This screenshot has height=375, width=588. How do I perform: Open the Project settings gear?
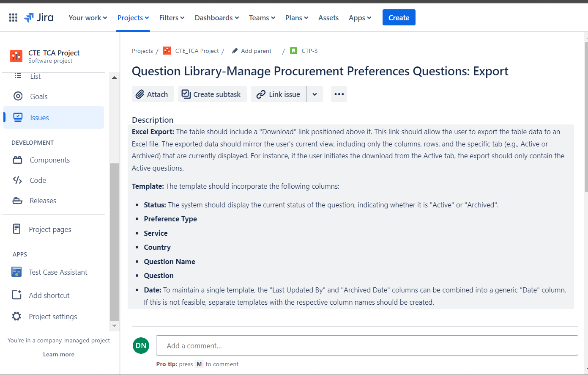(16, 316)
